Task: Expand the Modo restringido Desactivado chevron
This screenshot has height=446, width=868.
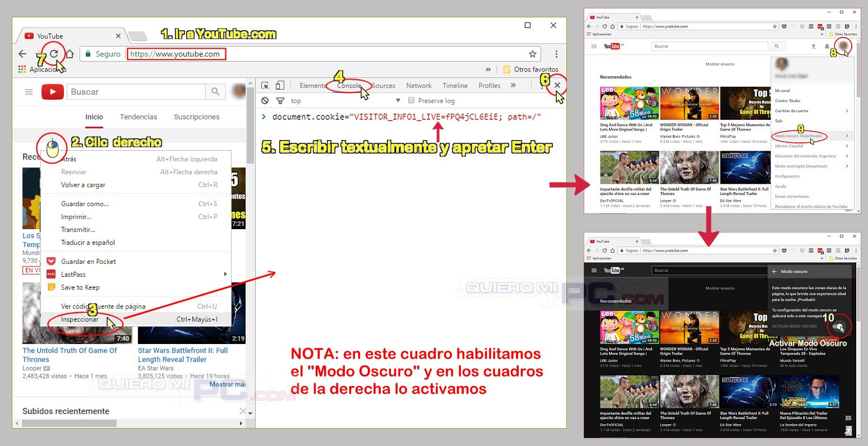Action: tap(847, 166)
